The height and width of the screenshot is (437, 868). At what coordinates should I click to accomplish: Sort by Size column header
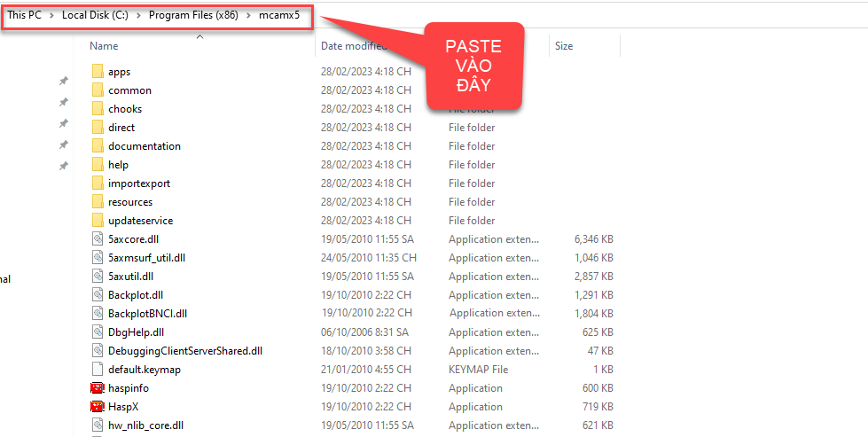(564, 46)
